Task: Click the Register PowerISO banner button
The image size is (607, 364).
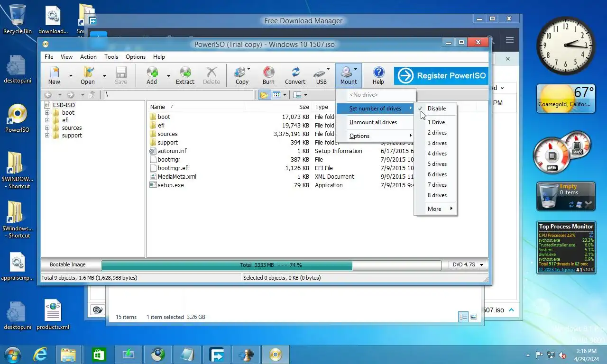Action: [x=441, y=76]
